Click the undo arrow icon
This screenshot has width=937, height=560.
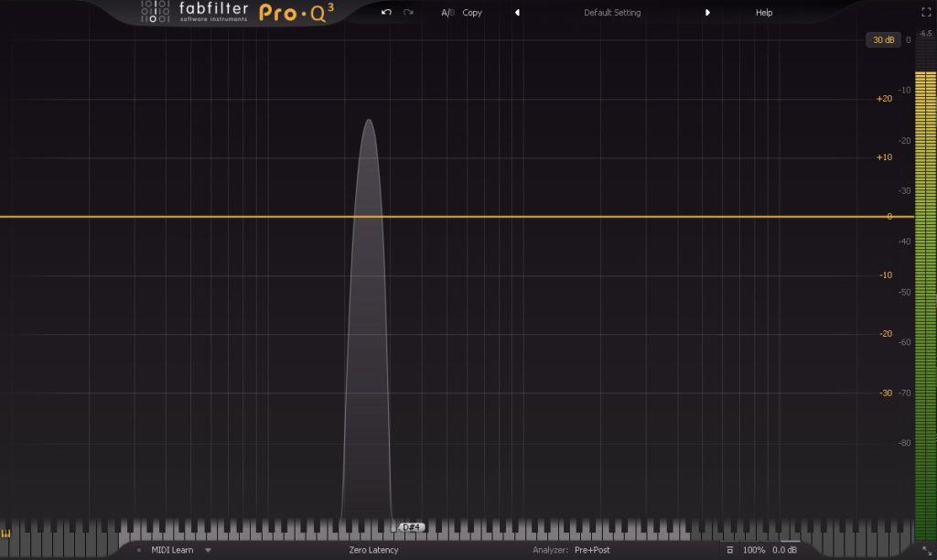coord(386,12)
